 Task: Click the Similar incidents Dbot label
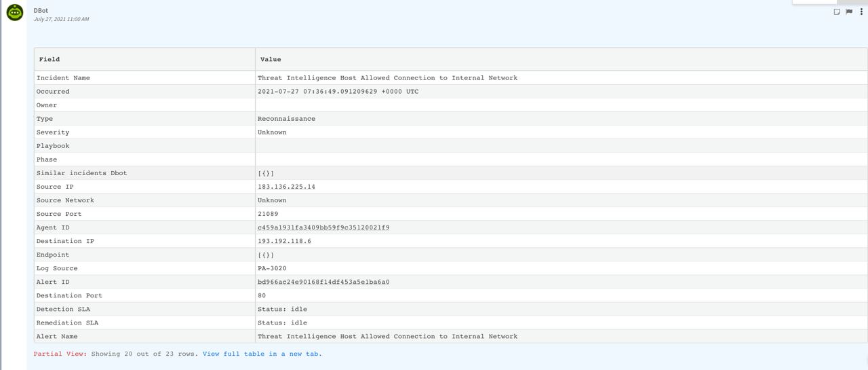[x=81, y=173]
